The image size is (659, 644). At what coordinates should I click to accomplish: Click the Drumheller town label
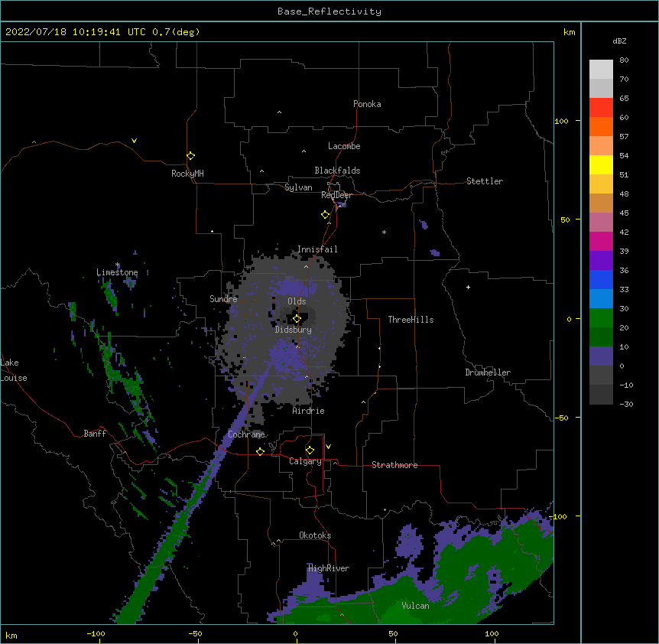click(x=488, y=372)
